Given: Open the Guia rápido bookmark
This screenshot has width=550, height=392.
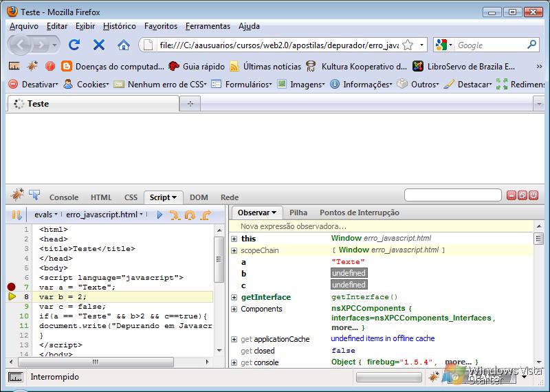Looking at the screenshot, I should coord(197,66).
